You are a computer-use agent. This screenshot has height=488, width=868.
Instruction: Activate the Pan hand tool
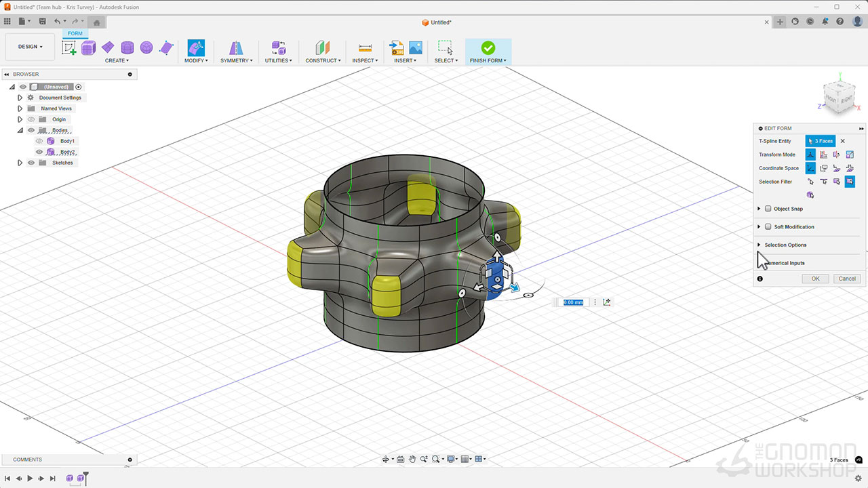click(412, 460)
